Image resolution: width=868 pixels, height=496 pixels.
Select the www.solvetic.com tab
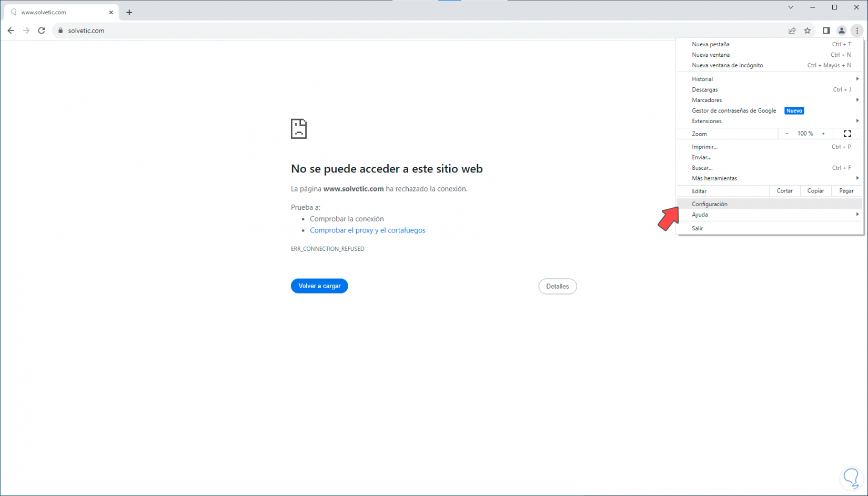[62, 12]
